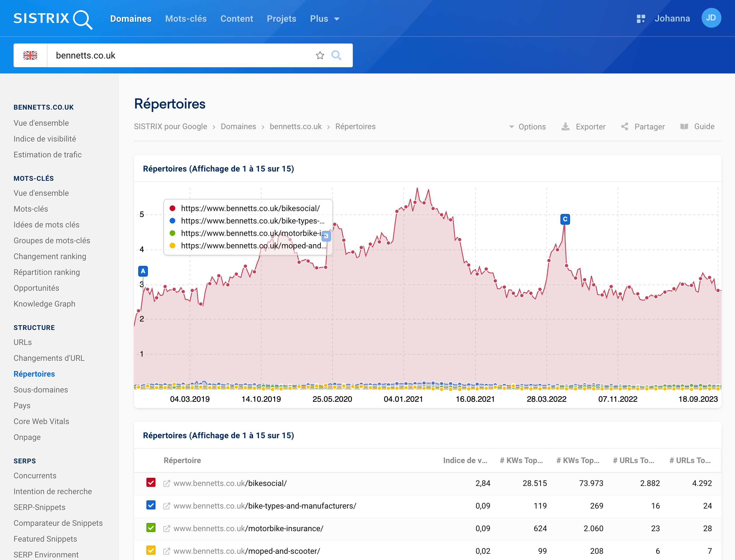Image resolution: width=735 pixels, height=560 pixels.
Task: Open external link icon for bikesocial row
Action: 167,483
